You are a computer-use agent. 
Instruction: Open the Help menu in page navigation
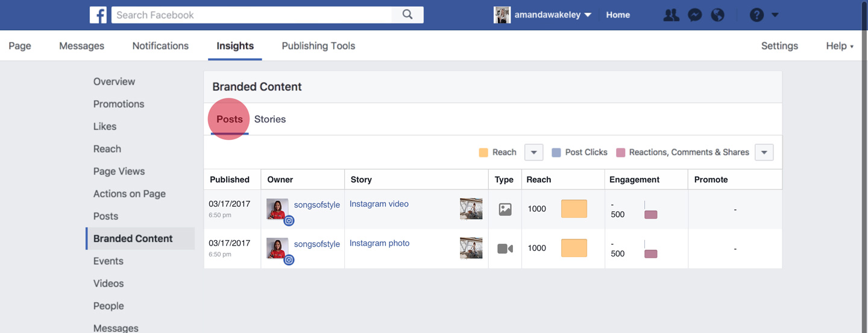point(839,46)
